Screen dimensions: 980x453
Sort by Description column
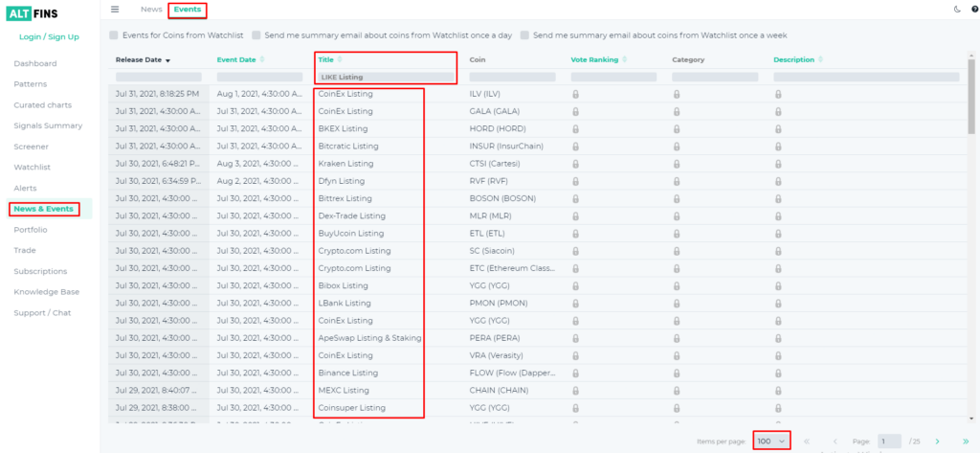pos(798,60)
